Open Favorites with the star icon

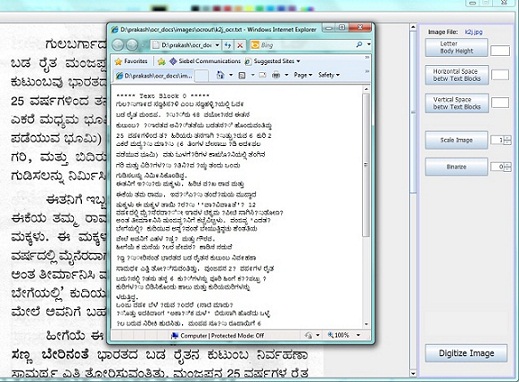(131, 61)
